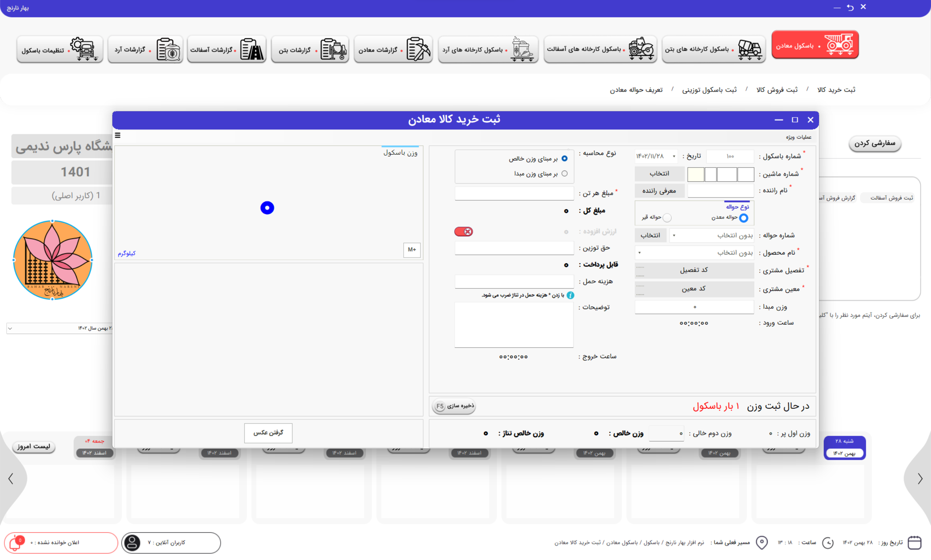Toggle the ارزش افزوده switch
Viewport: 931px width, 560px height.
click(463, 232)
